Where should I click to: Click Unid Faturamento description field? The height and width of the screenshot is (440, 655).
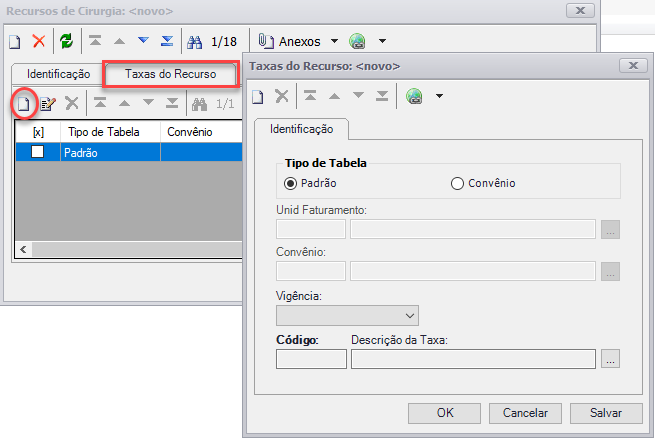click(473, 229)
